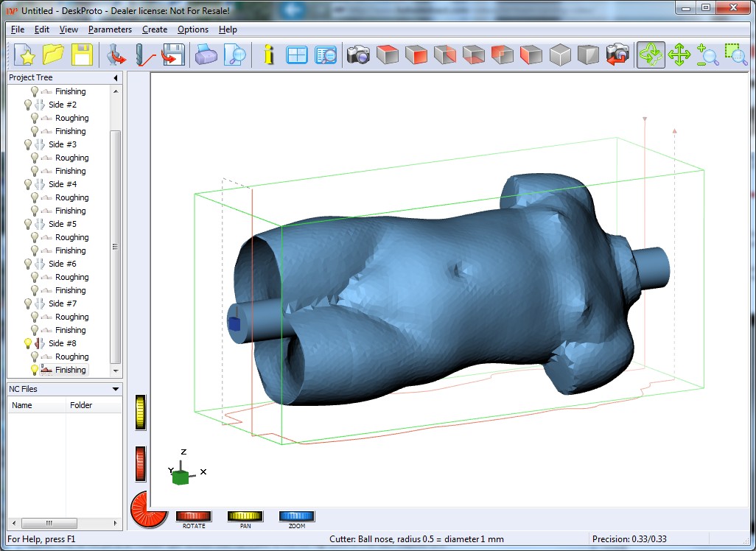Click the printer icon in the toolbar
Viewport: 756px width, 551px height.
[206, 55]
